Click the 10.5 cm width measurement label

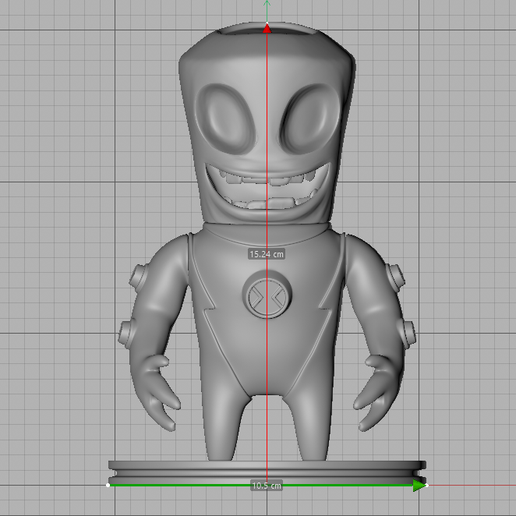pyautogui.click(x=267, y=485)
